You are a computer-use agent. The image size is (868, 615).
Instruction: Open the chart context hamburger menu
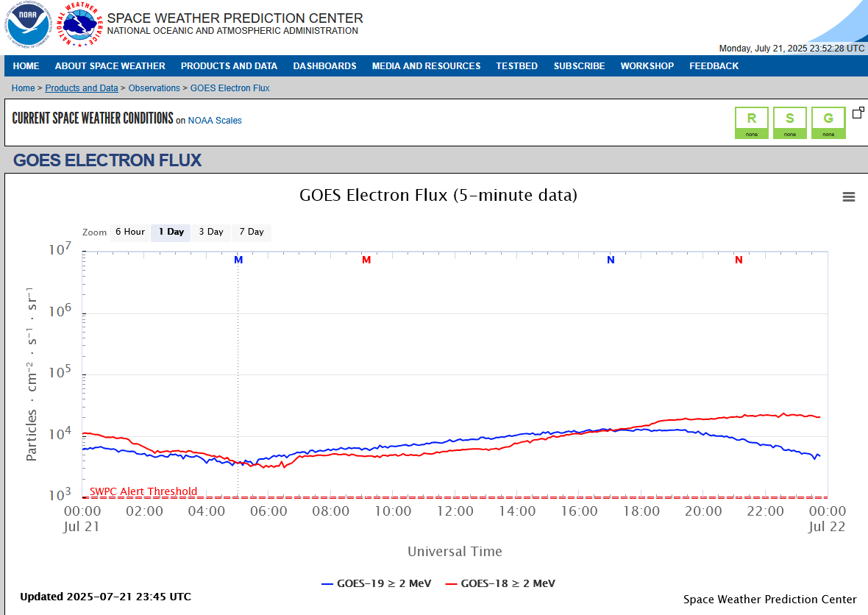pyautogui.click(x=849, y=197)
